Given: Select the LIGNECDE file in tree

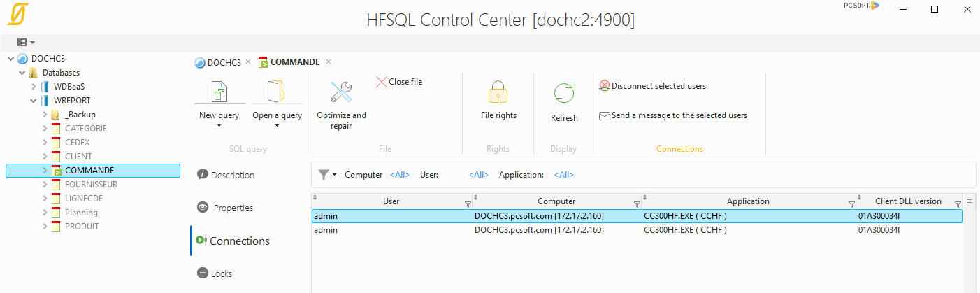Looking at the screenshot, I should tap(84, 199).
